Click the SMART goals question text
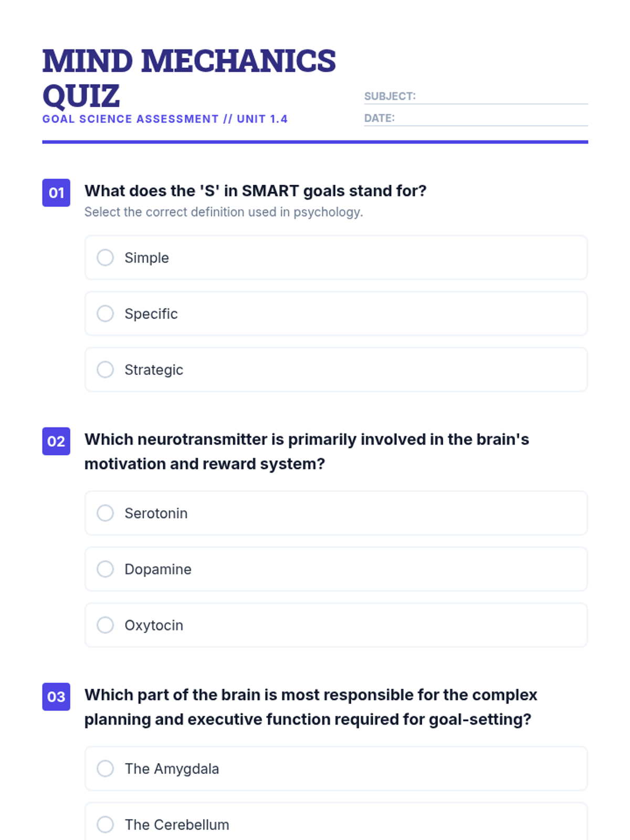Screen dimensions: 630x840 coord(255,191)
